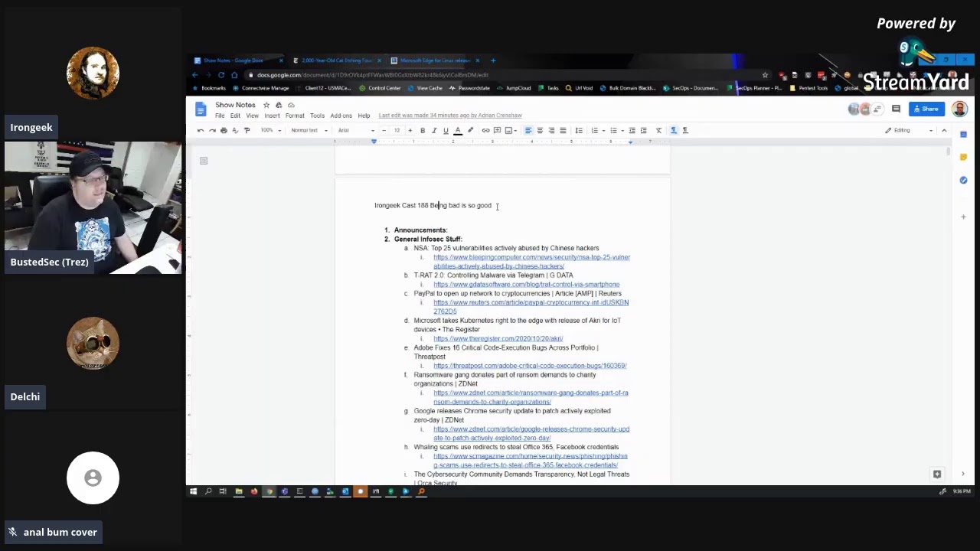Toggle left-to-right text direction

tap(673, 130)
